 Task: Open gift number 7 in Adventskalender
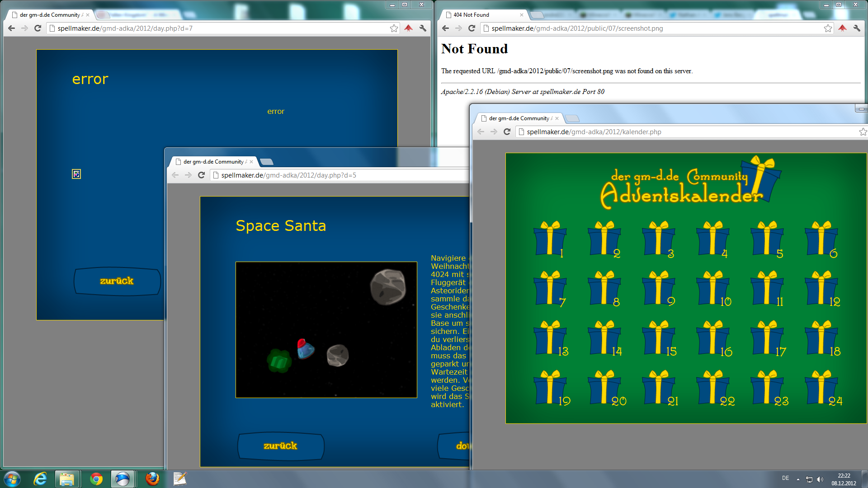tap(550, 289)
